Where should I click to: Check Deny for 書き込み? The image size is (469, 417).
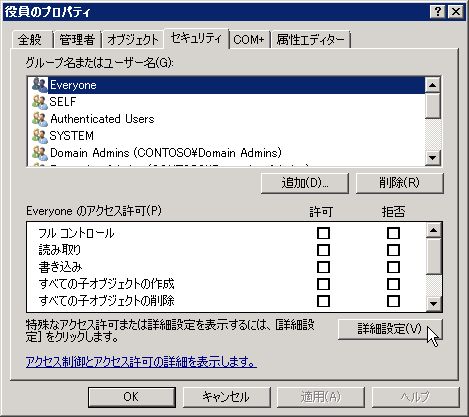[x=393, y=267]
